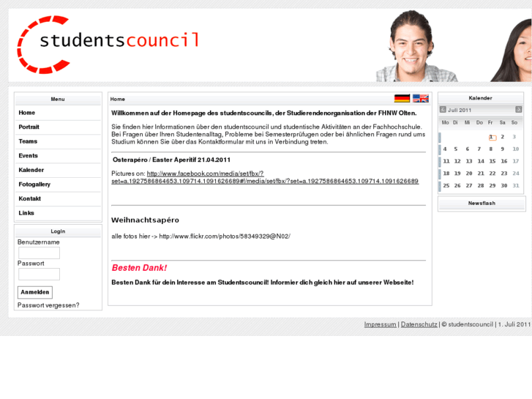Click the Weihnachtsapéro heading
The height and width of the screenshot is (399, 532).
coord(145,220)
